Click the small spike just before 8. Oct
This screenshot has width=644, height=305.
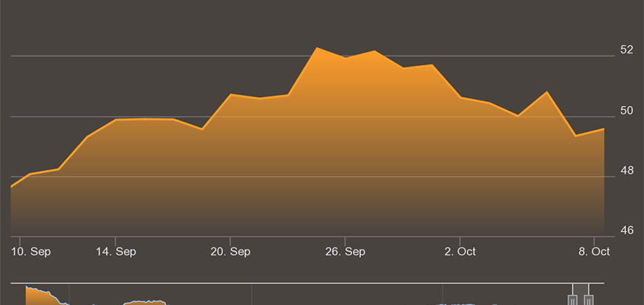(546, 91)
